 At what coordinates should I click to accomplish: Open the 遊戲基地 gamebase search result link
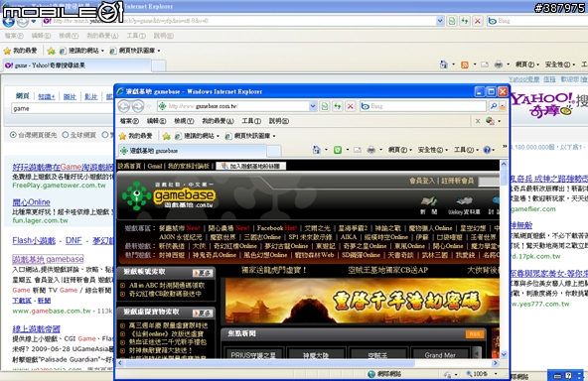(48, 259)
